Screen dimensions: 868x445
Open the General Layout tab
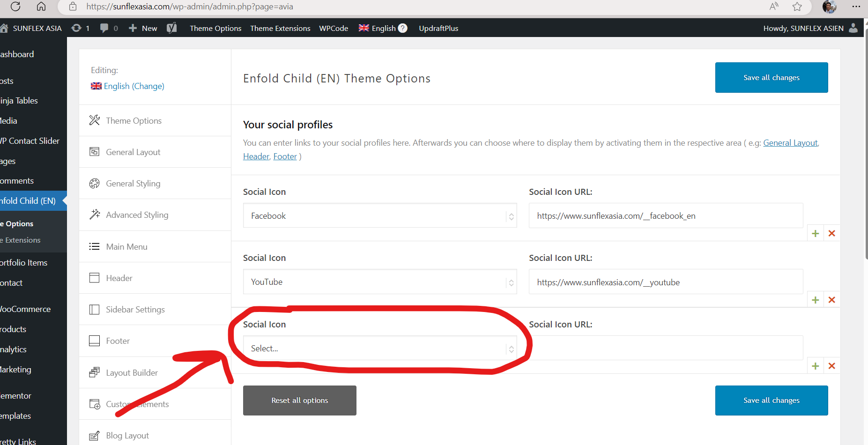(155, 152)
